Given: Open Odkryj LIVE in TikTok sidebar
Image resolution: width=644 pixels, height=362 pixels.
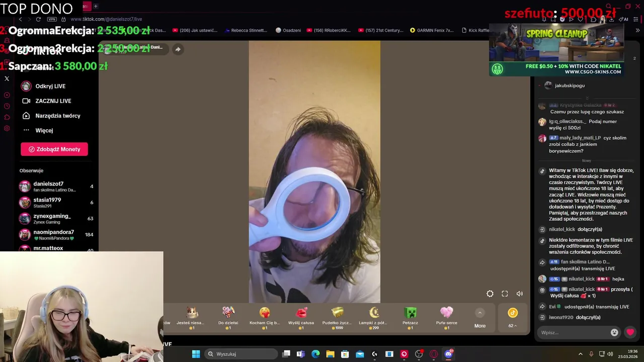Looking at the screenshot, I should (x=50, y=86).
